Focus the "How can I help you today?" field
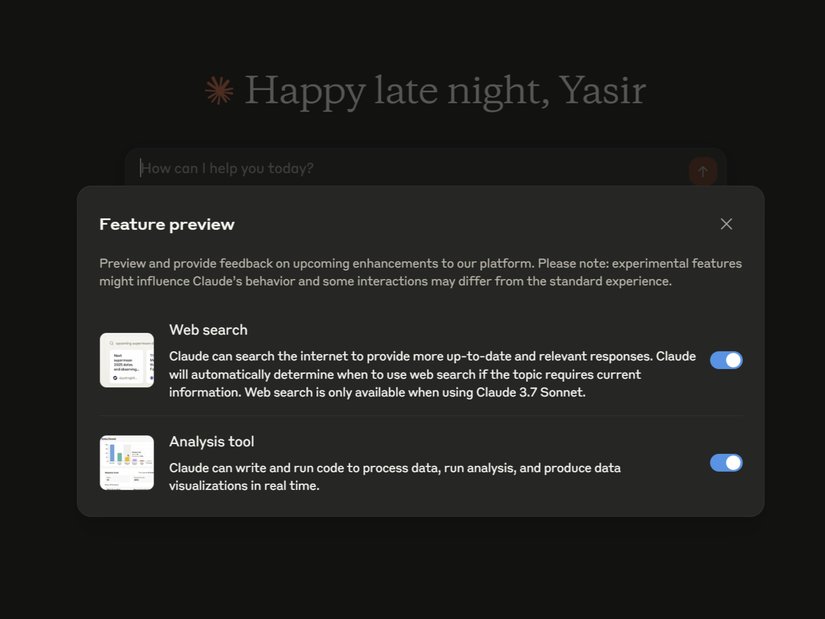Image resolution: width=825 pixels, height=619 pixels. [410, 168]
